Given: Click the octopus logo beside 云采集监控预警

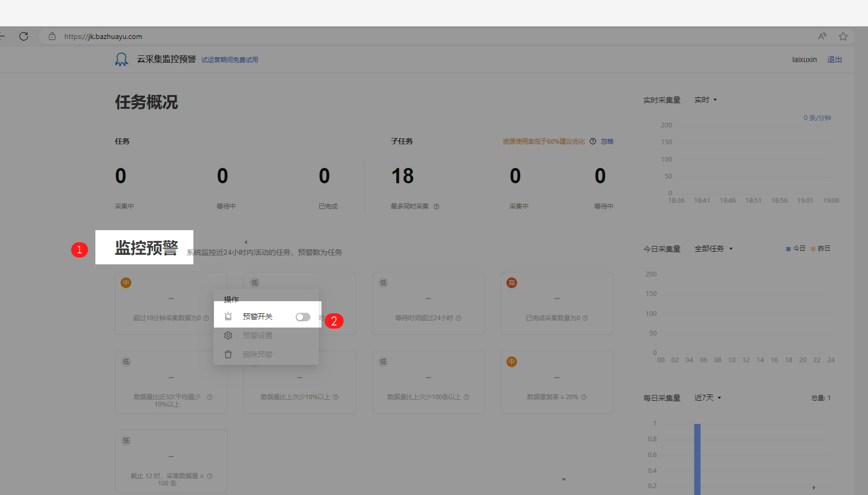Looking at the screenshot, I should (x=122, y=60).
